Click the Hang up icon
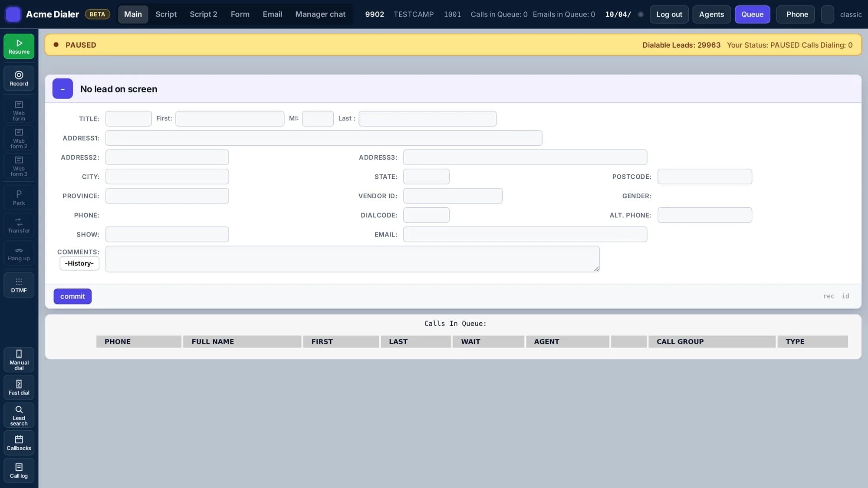 point(19,253)
